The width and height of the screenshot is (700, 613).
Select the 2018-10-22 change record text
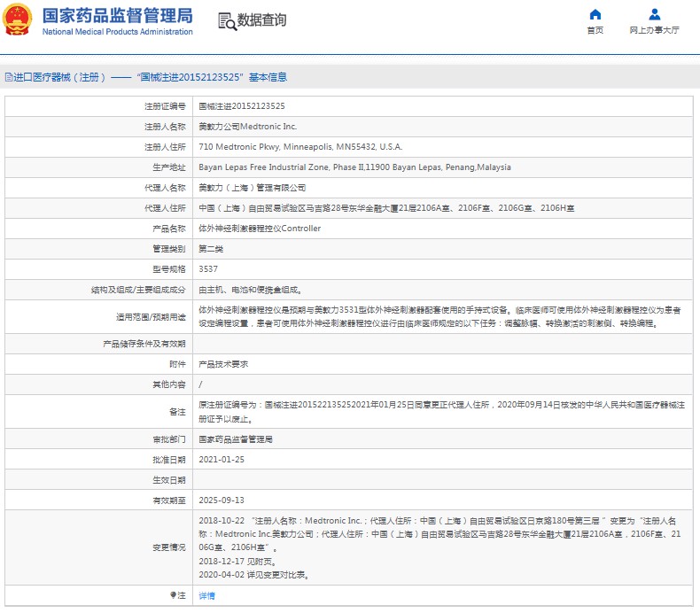[439, 534]
